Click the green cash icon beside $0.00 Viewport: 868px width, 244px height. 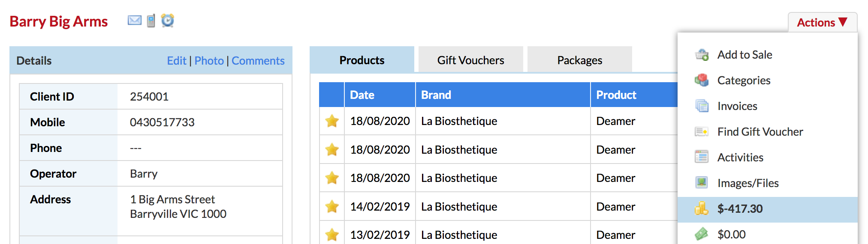(x=702, y=234)
